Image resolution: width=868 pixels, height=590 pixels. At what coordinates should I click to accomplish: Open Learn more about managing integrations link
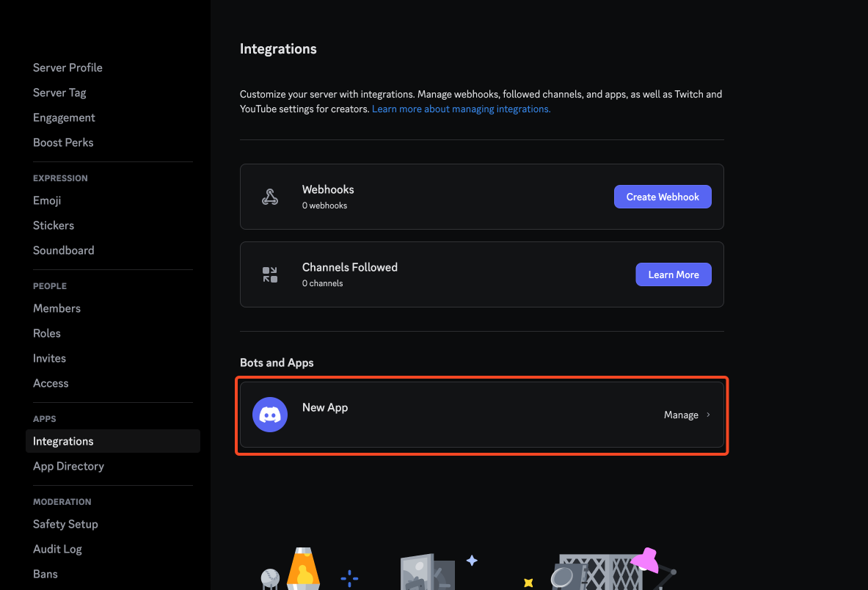pyautogui.click(x=461, y=109)
